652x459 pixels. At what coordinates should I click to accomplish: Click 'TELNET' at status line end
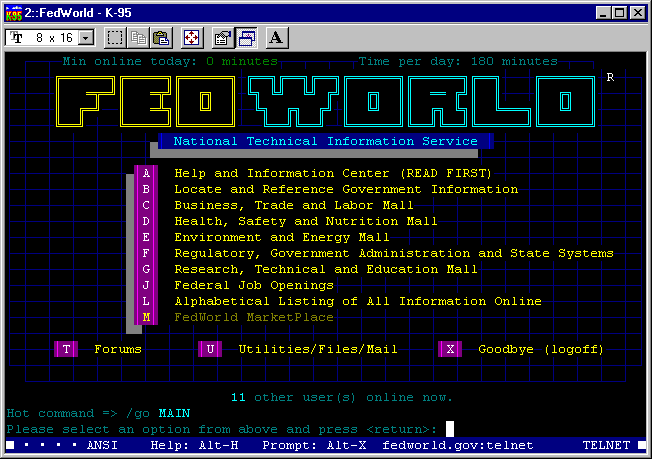tap(606, 445)
